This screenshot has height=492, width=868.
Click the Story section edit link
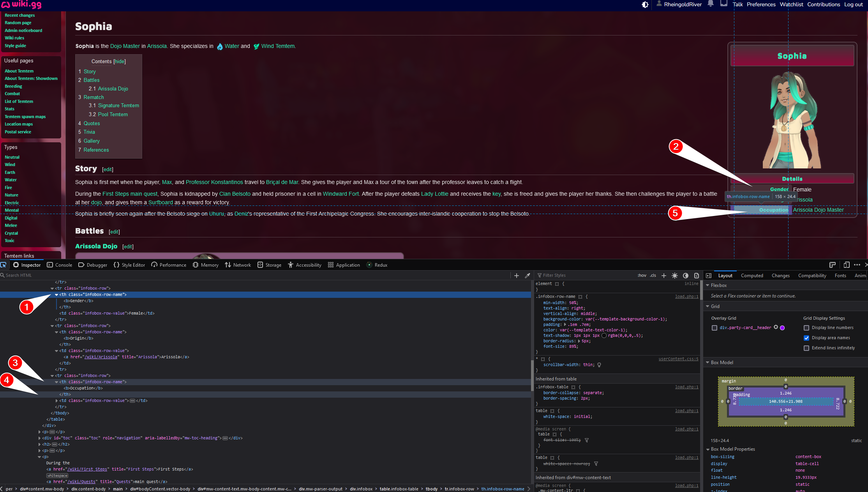(108, 170)
